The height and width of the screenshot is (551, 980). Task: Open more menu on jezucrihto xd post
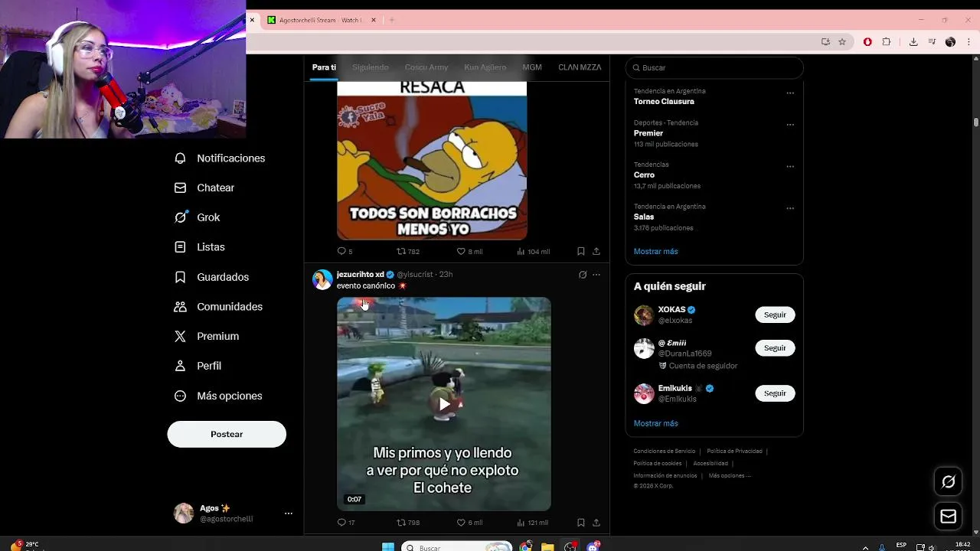596,275
